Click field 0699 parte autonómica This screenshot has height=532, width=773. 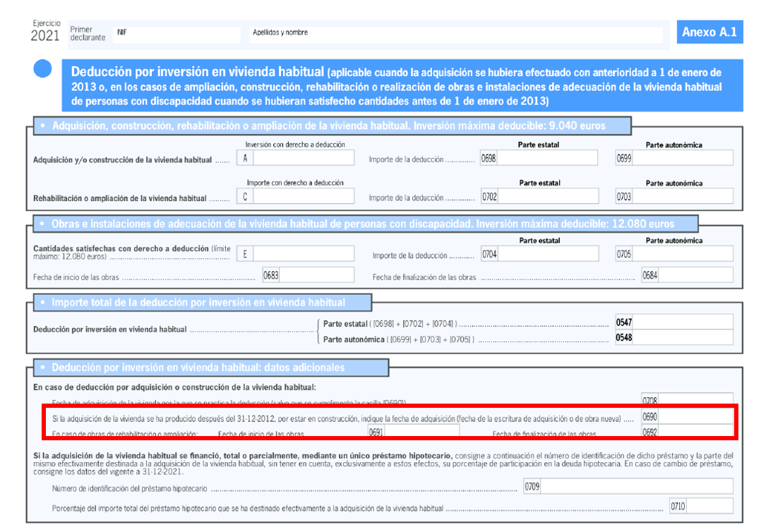(682, 159)
